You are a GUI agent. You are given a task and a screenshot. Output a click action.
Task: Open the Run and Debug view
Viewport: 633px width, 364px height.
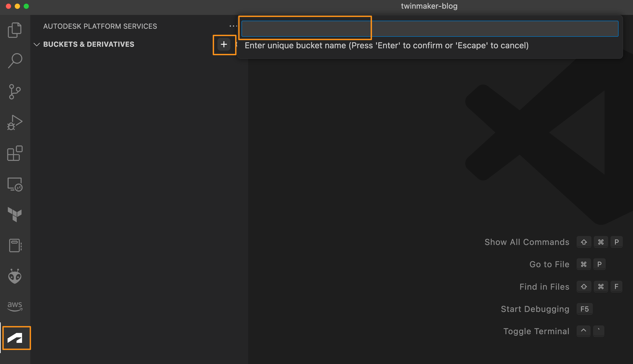tap(15, 123)
